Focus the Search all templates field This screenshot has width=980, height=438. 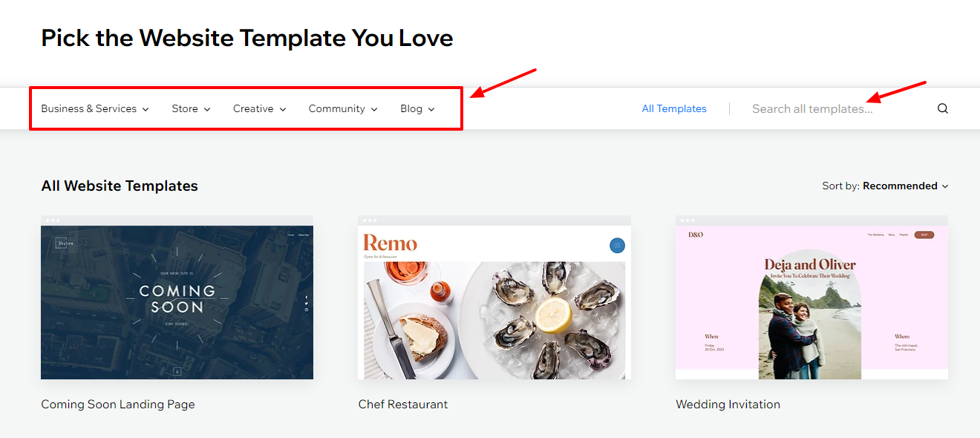coord(832,108)
